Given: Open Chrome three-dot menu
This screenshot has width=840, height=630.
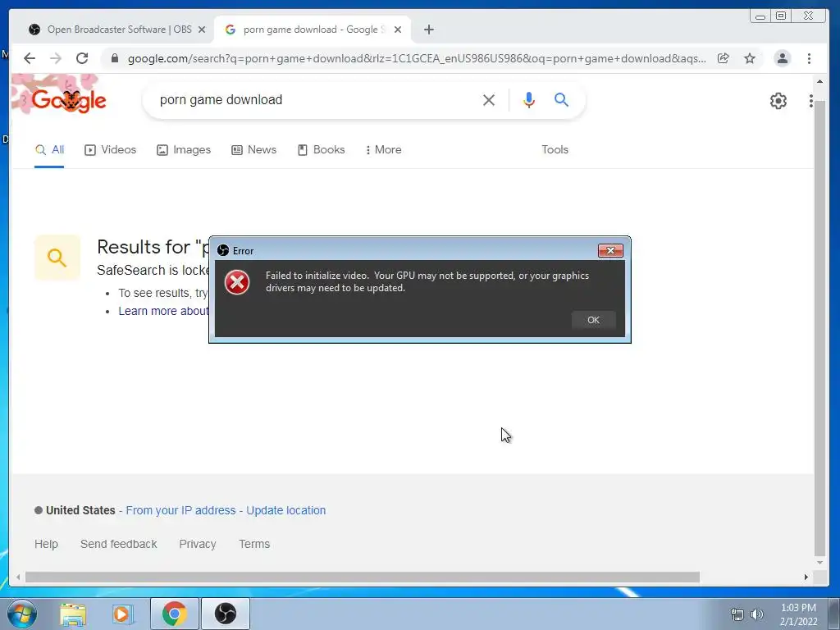Looking at the screenshot, I should (x=809, y=58).
